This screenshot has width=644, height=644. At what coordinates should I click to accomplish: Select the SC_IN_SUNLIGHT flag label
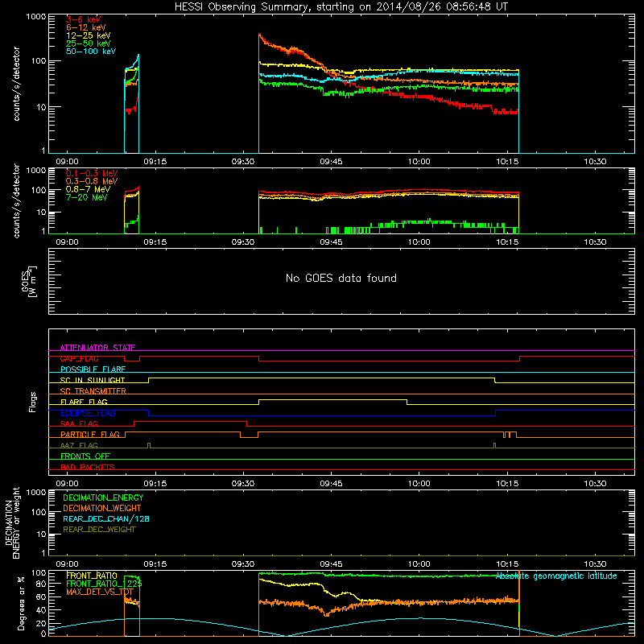pyautogui.click(x=93, y=380)
